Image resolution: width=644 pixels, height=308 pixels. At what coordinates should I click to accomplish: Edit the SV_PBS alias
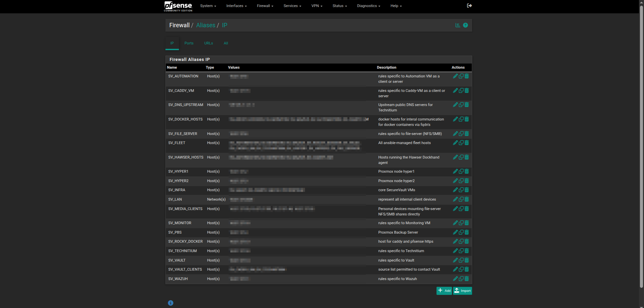[455, 232]
